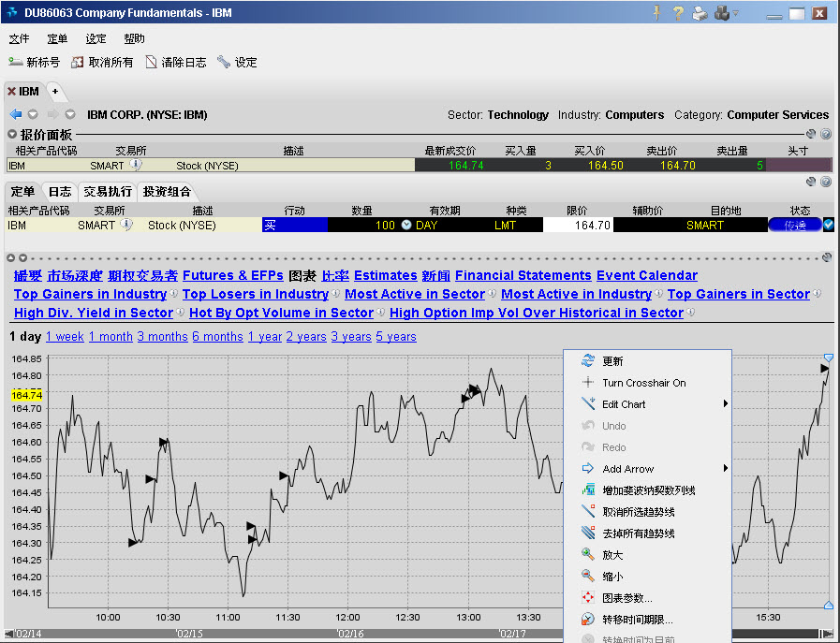This screenshot has height=643, width=840.
Task: Select the 6 months chart period
Action: (217, 337)
